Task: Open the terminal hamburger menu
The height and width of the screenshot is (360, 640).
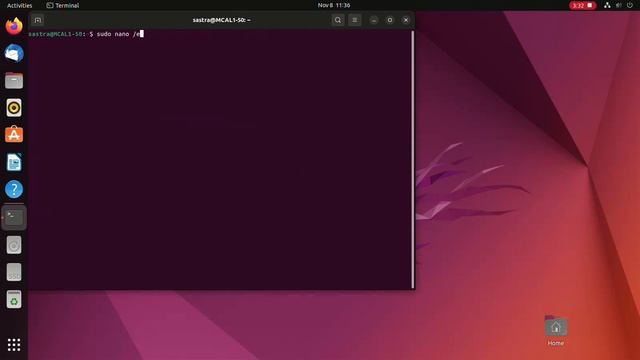Action: [x=355, y=20]
